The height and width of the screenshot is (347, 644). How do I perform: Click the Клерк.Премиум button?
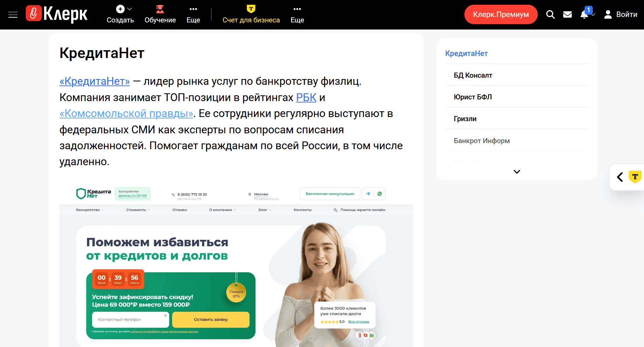point(501,14)
